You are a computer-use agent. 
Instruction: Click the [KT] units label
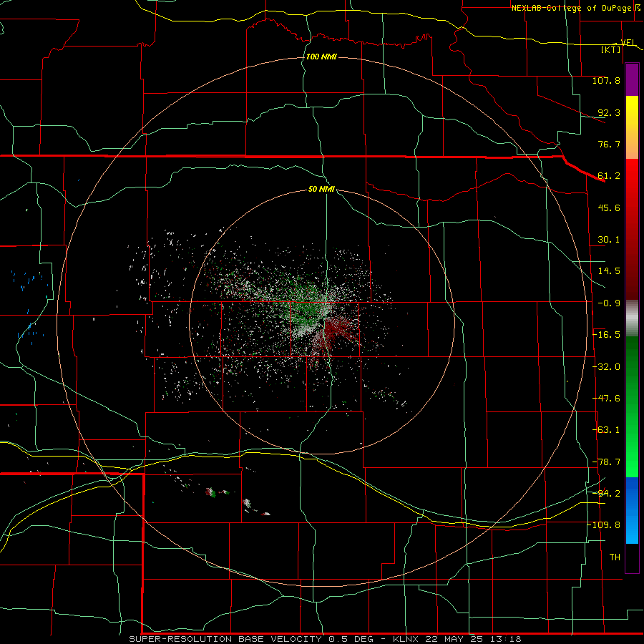click(x=611, y=49)
